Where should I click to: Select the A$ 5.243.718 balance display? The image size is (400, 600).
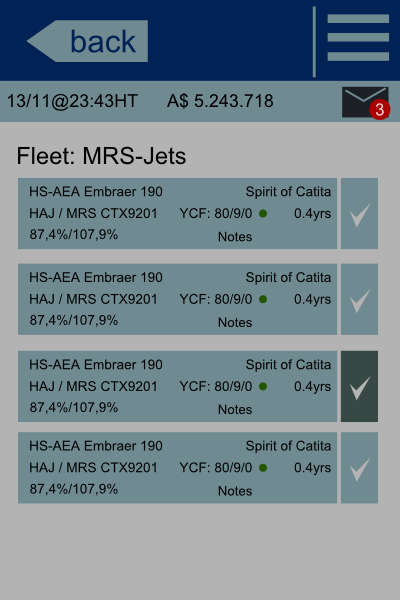point(220,101)
